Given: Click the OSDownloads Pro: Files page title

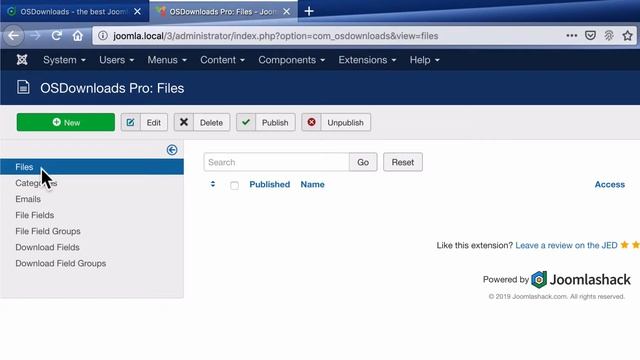Looking at the screenshot, I should click(112, 88).
